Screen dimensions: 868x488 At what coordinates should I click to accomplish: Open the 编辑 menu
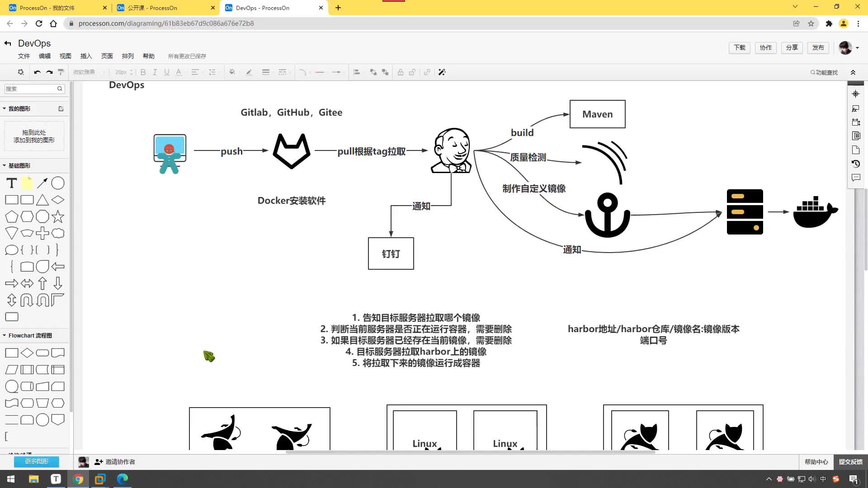pyautogui.click(x=45, y=56)
